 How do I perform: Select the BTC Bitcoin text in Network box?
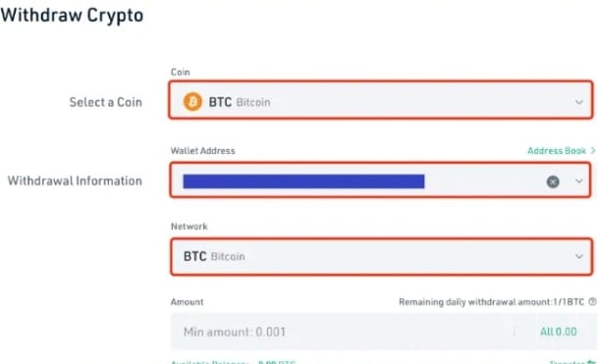214,256
